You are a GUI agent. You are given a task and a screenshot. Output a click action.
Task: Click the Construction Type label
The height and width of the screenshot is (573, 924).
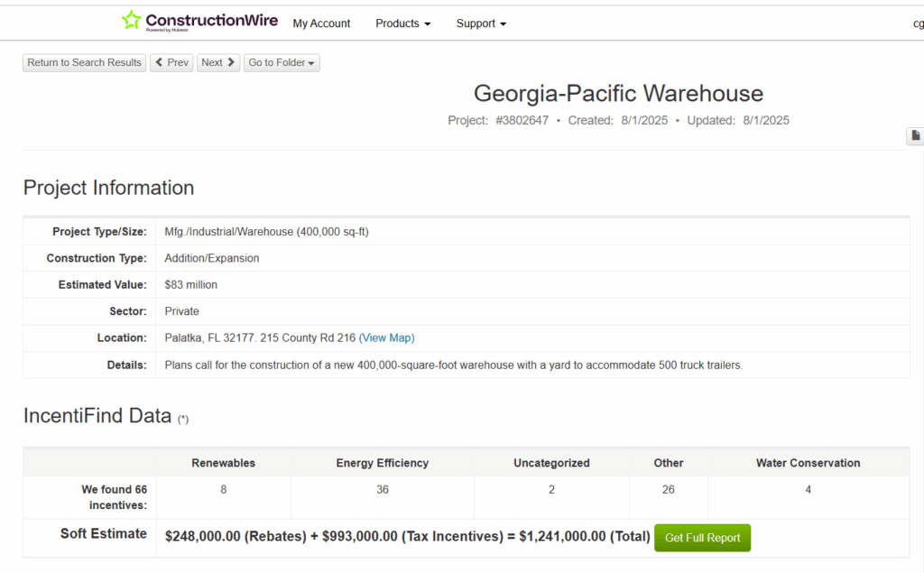97,258
